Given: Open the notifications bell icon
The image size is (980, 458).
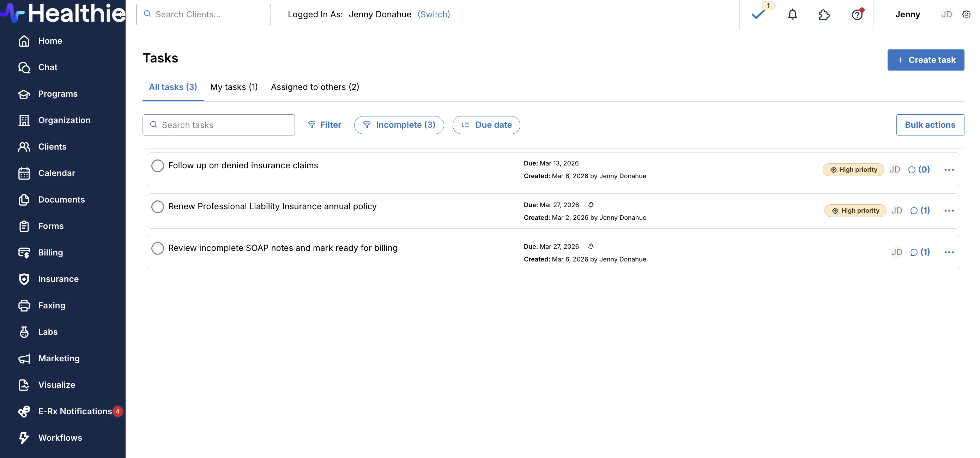Looking at the screenshot, I should pos(792,14).
